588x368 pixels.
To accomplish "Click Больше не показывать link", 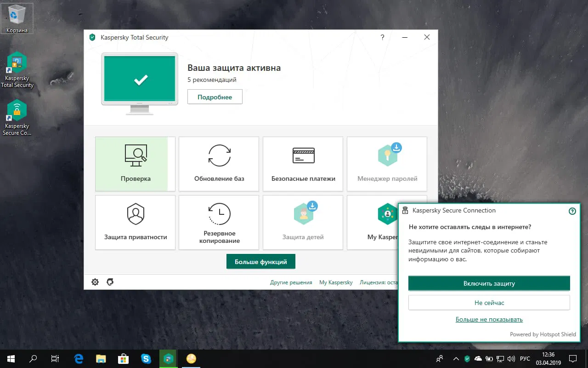I will click(489, 319).
